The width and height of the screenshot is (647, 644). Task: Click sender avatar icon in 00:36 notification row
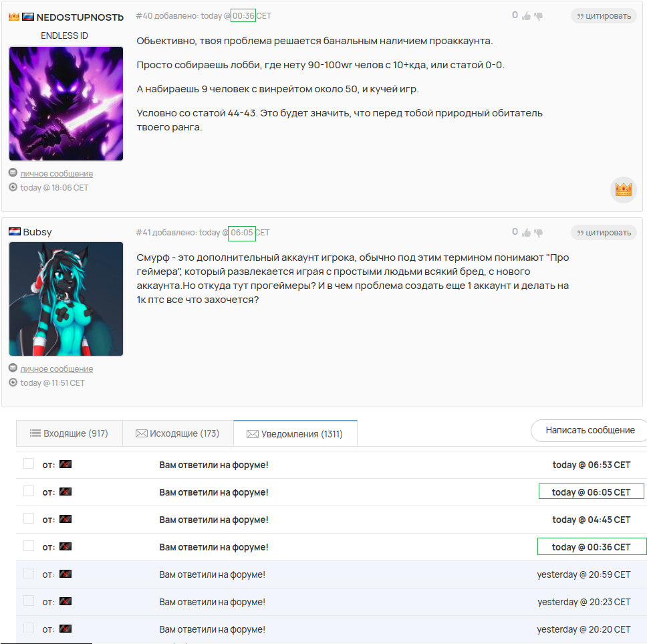coord(66,546)
